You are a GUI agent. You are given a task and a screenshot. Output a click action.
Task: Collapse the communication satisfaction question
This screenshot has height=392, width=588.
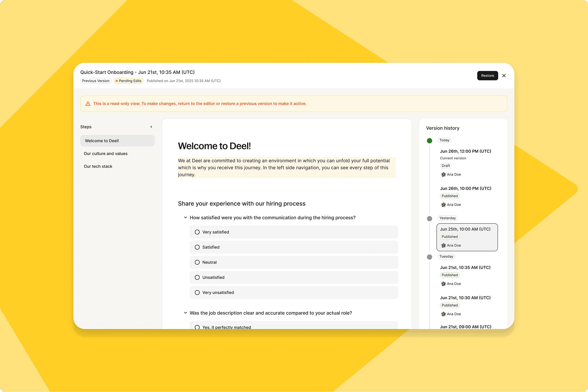pos(185,218)
